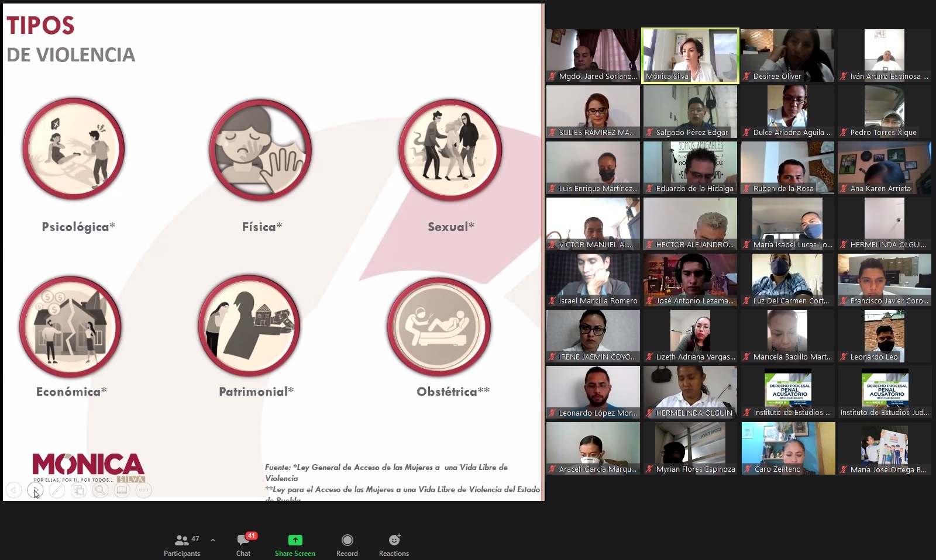Select Francisco Javier's video tile

[885, 280]
